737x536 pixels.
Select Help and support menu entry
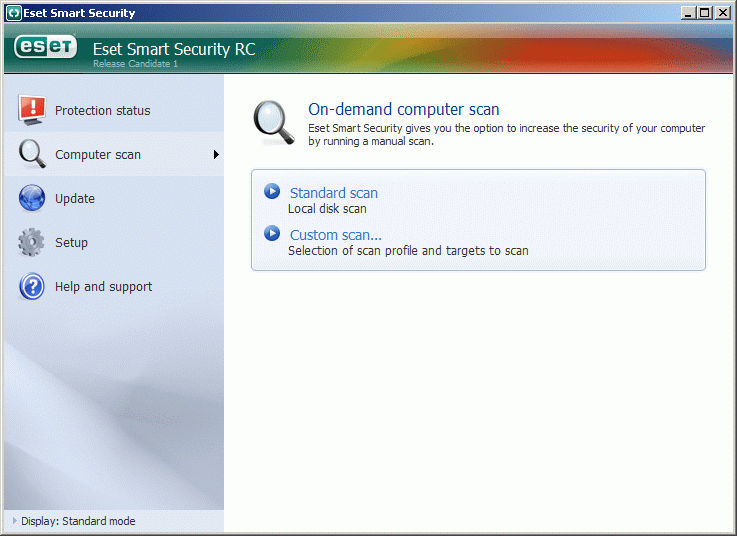[103, 286]
